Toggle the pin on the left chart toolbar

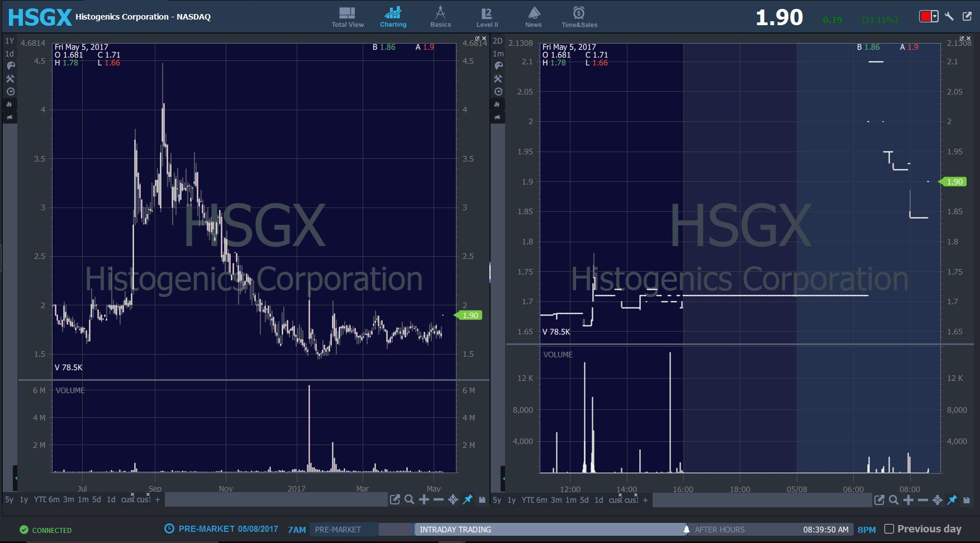[468, 499]
